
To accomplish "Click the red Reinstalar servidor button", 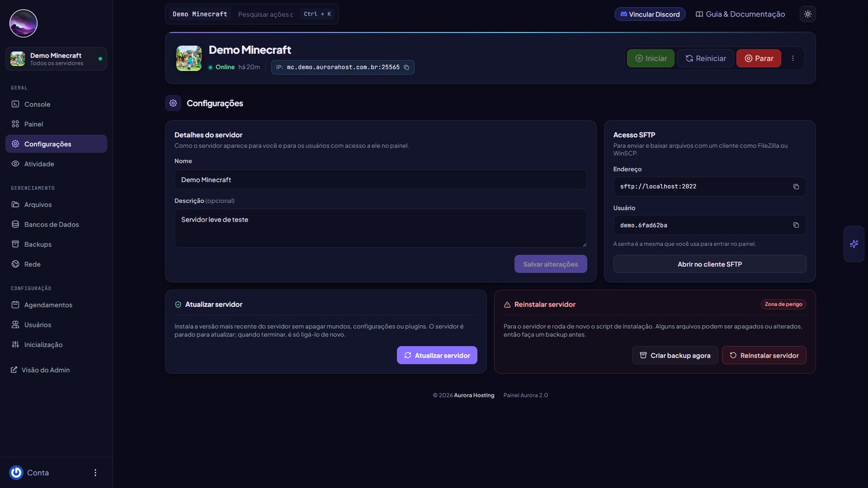I will tap(764, 355).
